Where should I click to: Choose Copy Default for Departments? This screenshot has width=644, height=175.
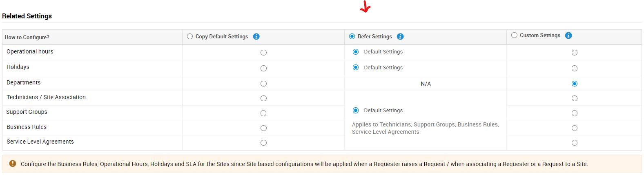[263, 84]
